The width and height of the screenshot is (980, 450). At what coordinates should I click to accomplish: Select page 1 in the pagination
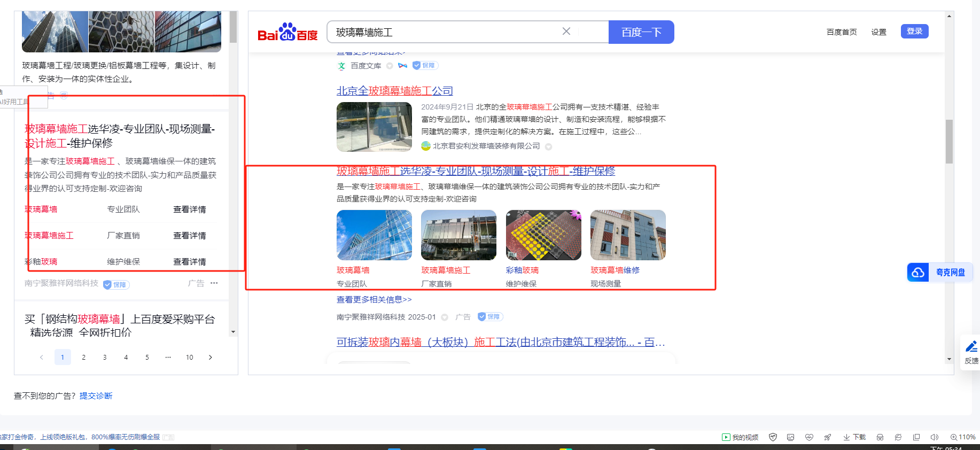click(x=63, y=357)
